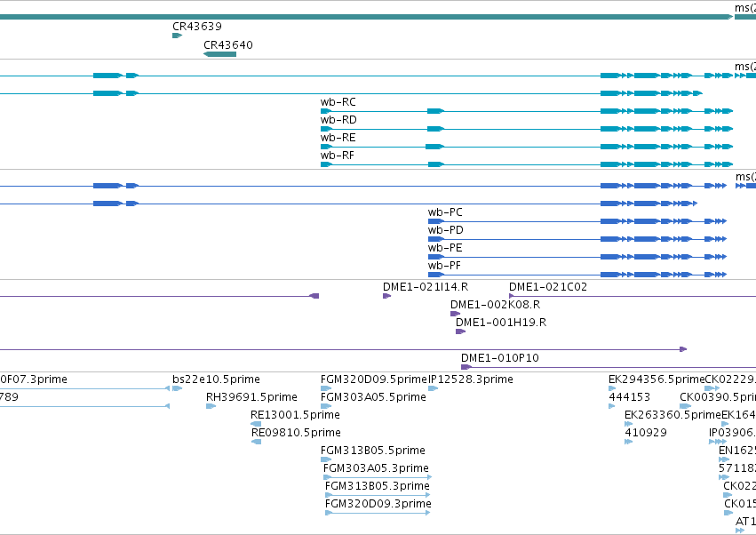The height and width of the screenshot is (535, 756).
Task: Click the wb-PD protein label
Action: point(445,230)
